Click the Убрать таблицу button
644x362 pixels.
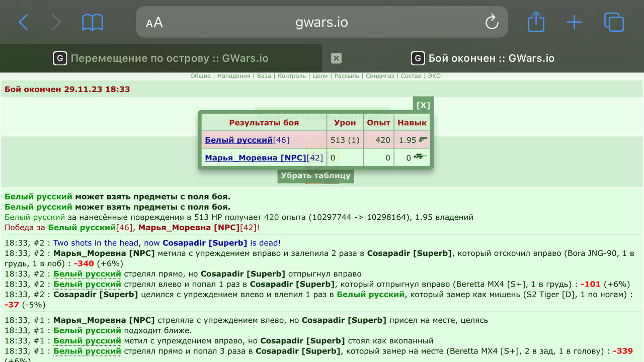[x=315, y=175]
